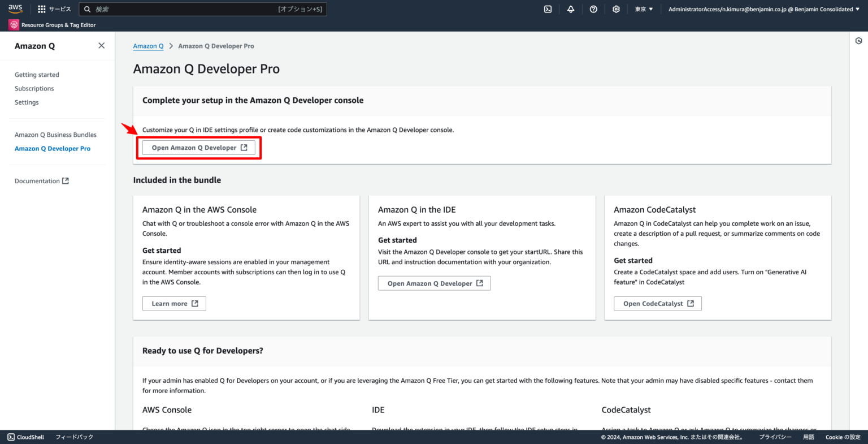This screenshot has height=444, width=868.
Task: Click Open Amazon Q Developer in IDE card
Action: coord(435,283)
